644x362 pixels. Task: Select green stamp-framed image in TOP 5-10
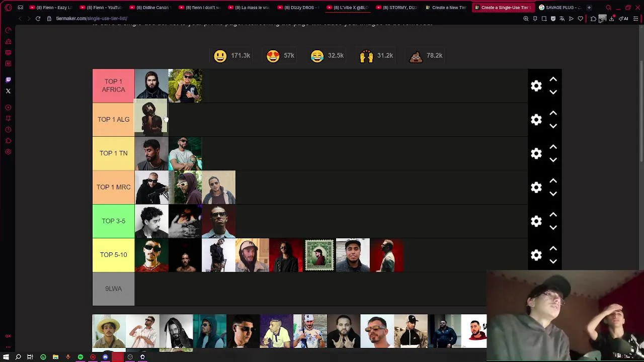point(319,255)
